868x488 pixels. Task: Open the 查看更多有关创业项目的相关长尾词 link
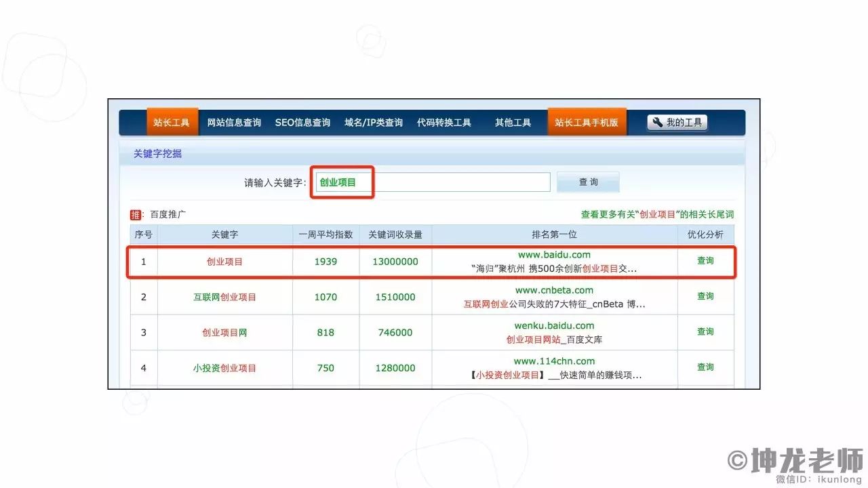657,214
